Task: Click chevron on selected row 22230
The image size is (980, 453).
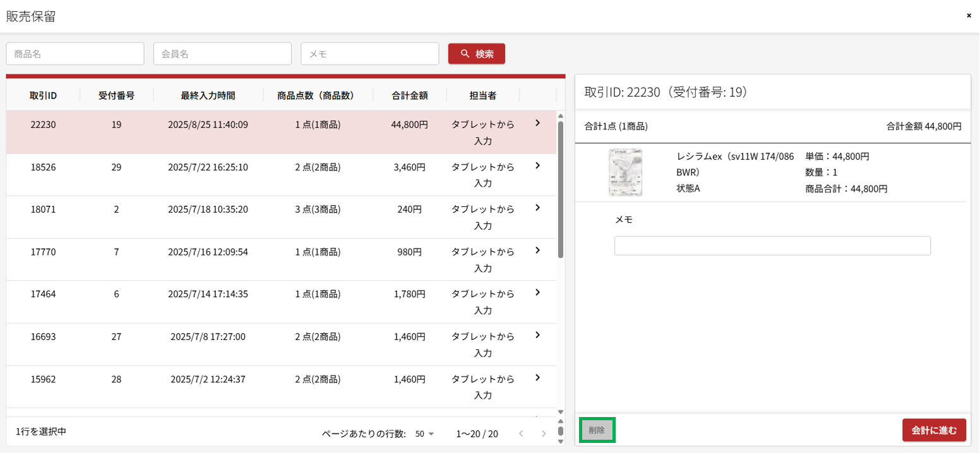Action: pyautogui.click(x=537, y=124)
